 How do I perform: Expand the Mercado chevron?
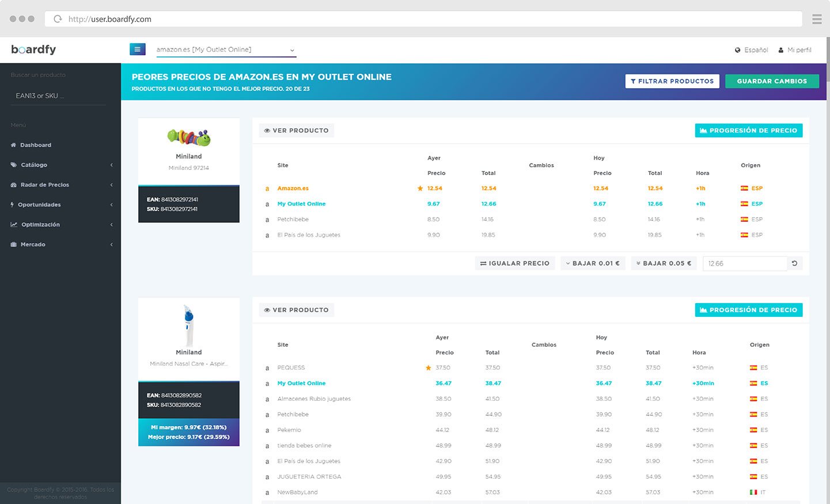tap(111, 244)
